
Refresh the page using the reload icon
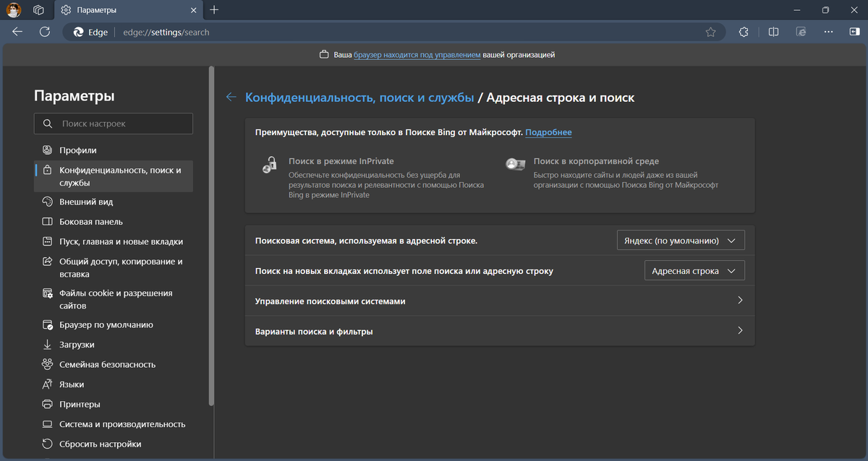[x=45, y=32]
